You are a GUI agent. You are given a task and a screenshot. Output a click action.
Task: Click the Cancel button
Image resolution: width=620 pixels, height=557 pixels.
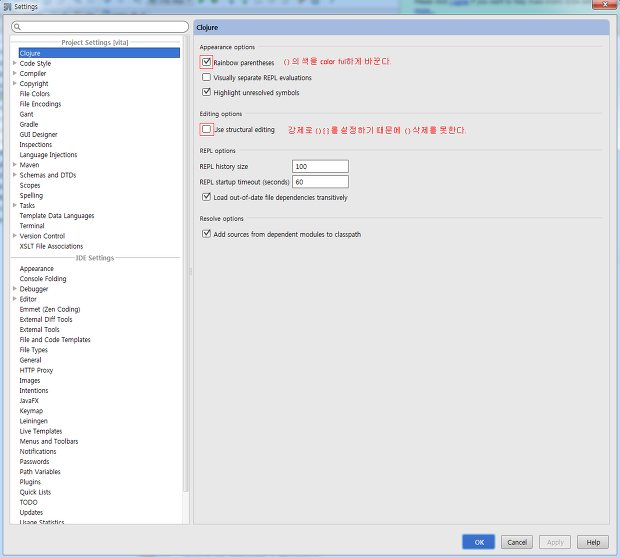click(517, 542)
